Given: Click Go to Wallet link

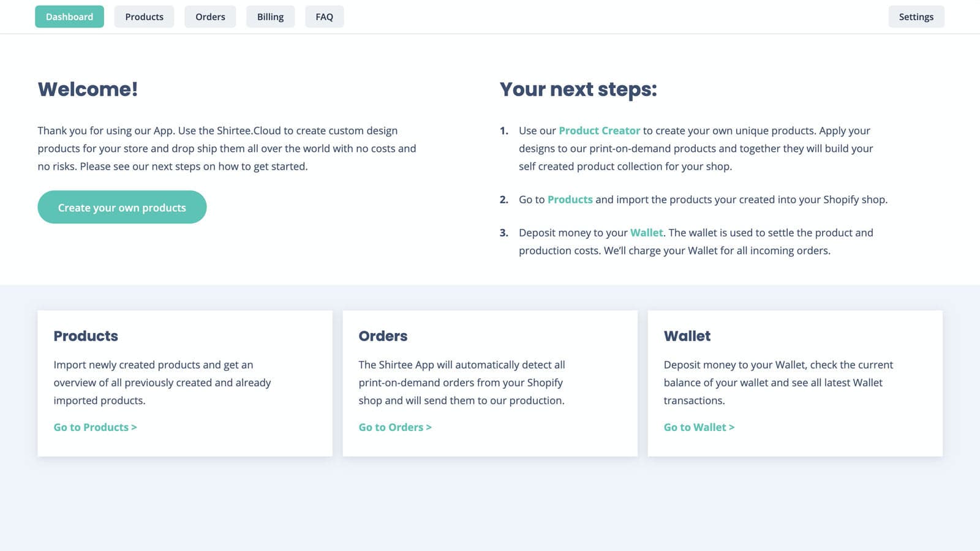Looking at the screenshot, I should (x=699, y=427).
